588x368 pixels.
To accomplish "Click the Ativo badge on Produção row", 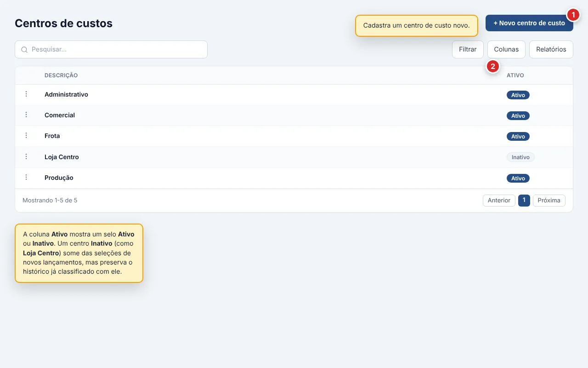I will [x=518, y=178].
